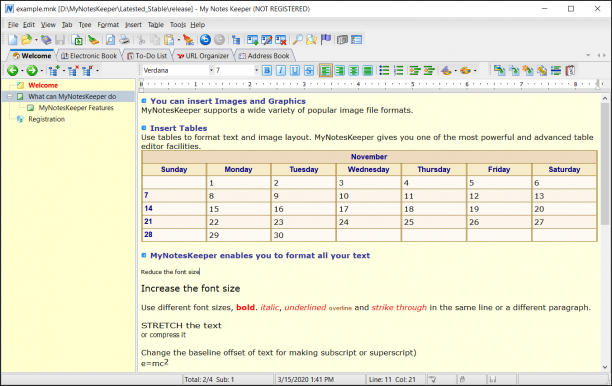The image size is (612, 386).
Task: Click the add tree note icon
Action: 53,71
